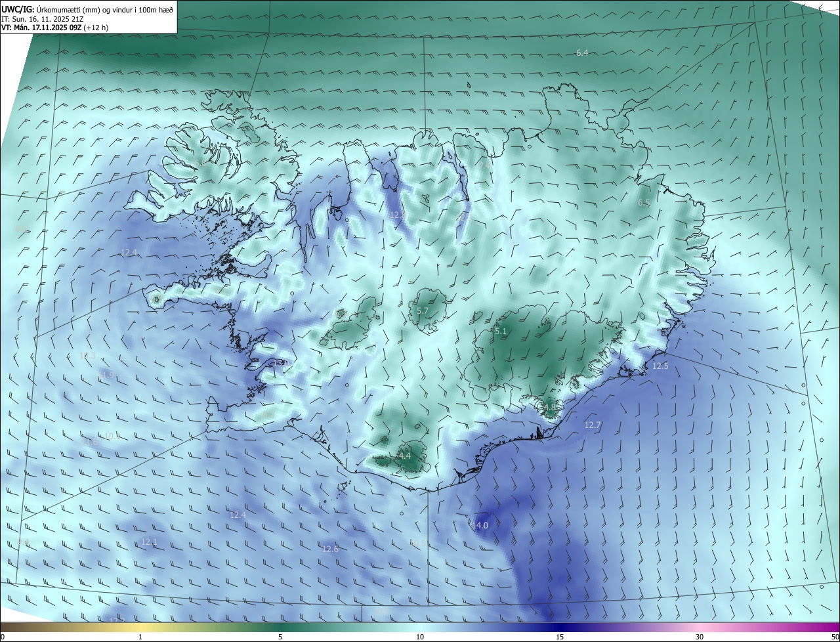The width and height of the screenshot is (840, 642).
Task: Click the '0' tick label on the color scale
Action: 3,637
